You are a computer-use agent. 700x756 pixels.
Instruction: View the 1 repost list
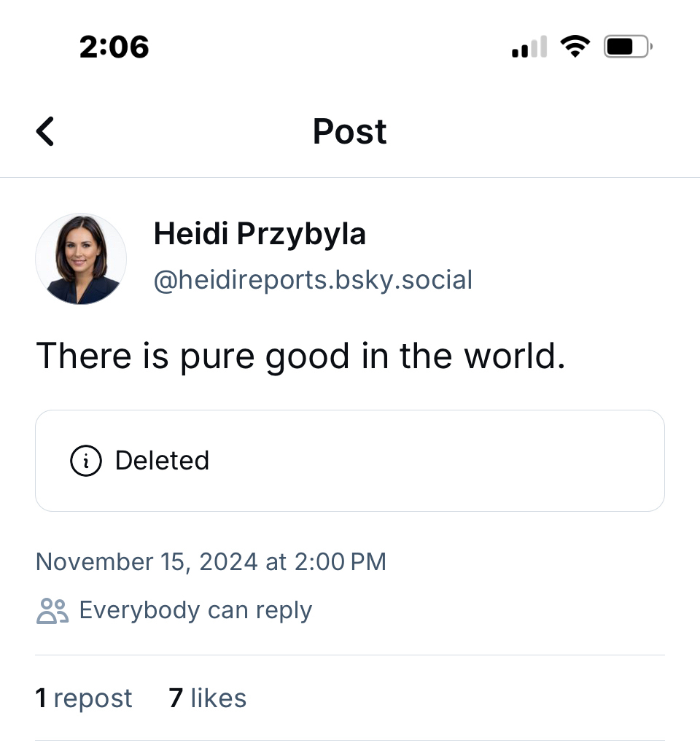(x=84, y=698)
